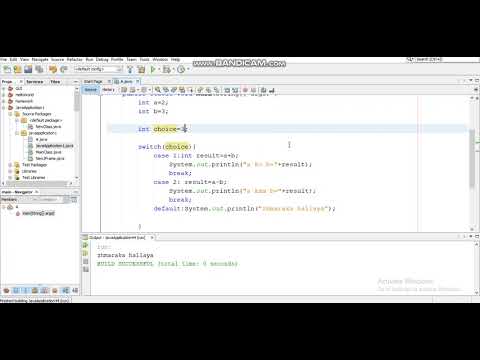Open the File menu
The width and height of the screenshot is (480, 360).
click(4, 60)
